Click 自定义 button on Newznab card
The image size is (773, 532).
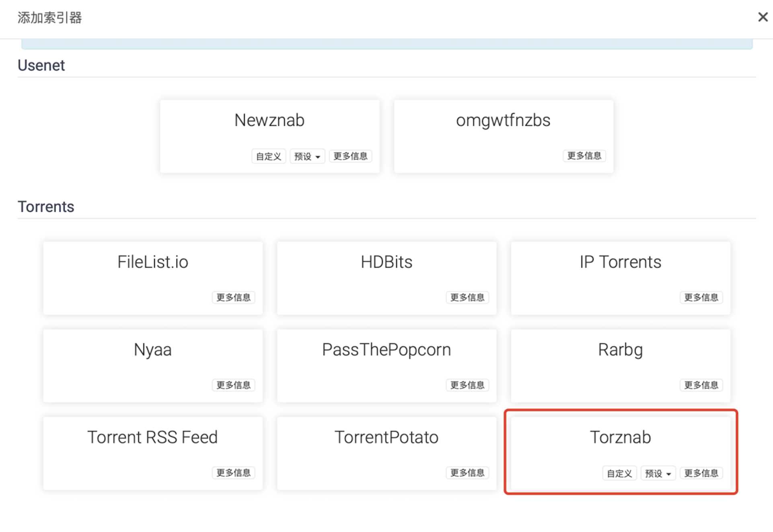268,156
